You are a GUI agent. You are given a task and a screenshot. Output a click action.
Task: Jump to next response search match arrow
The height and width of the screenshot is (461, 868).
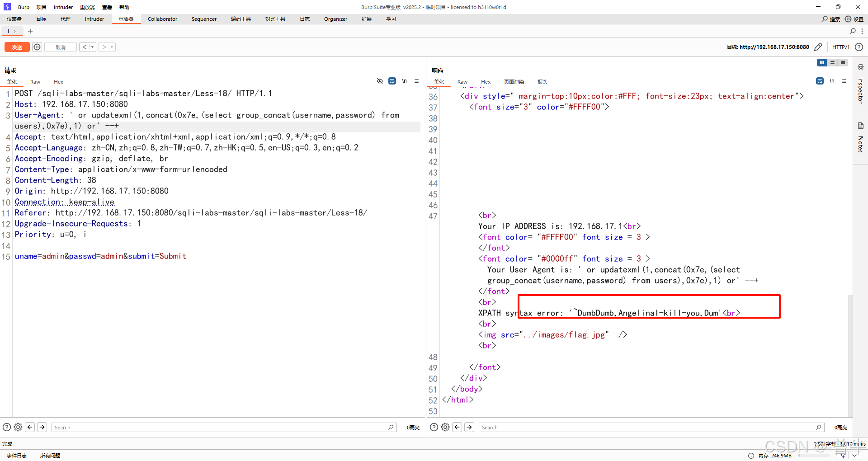[x=469, y=427]
